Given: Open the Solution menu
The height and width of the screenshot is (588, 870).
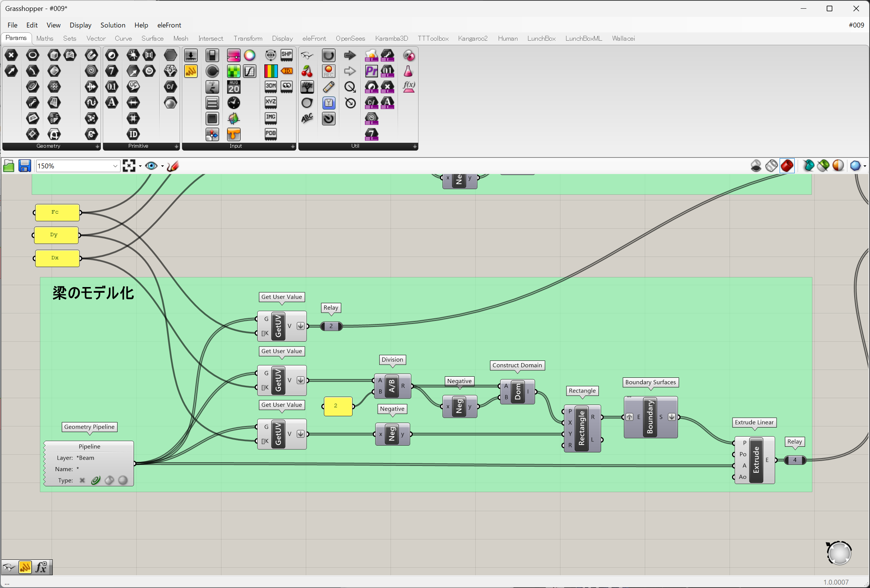Looking at the screenshot, I should pos(113,25).
